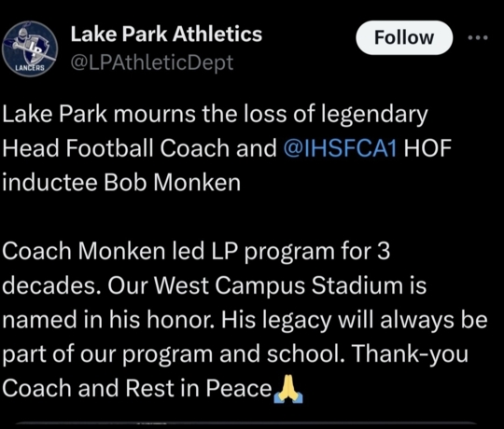Open the Lake Park Athletics profile avatar
The height and width of the screenshot is (429, 504).
30,48
